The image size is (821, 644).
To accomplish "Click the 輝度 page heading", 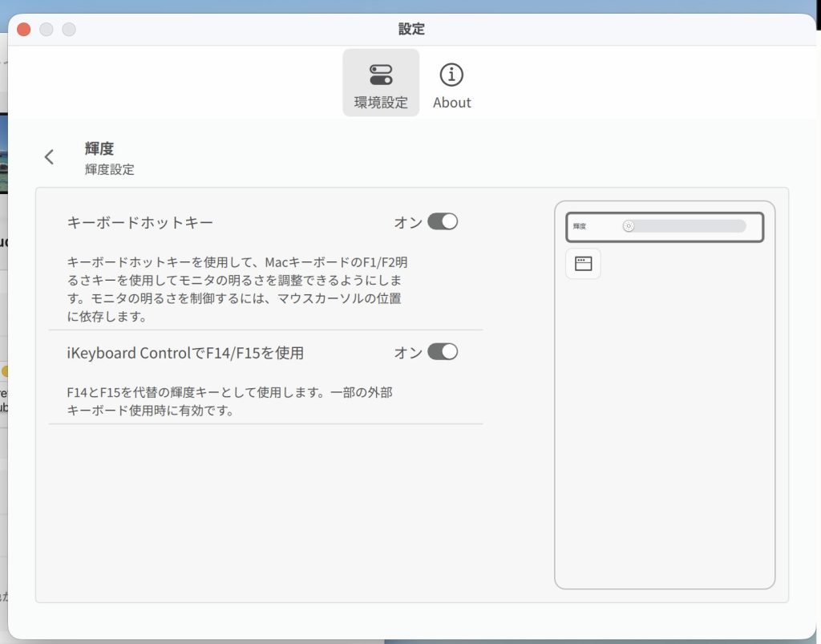I will [99, 148].
